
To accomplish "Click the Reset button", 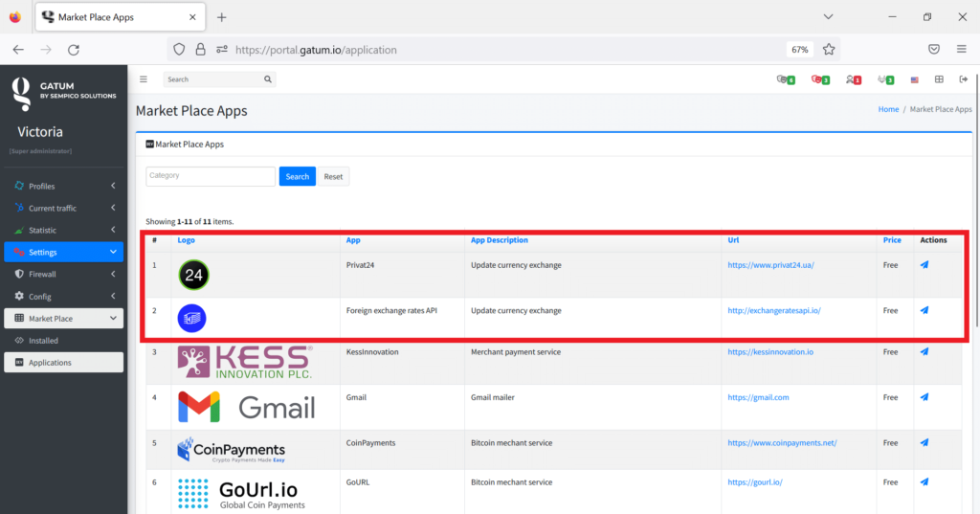I will [333, 176].
